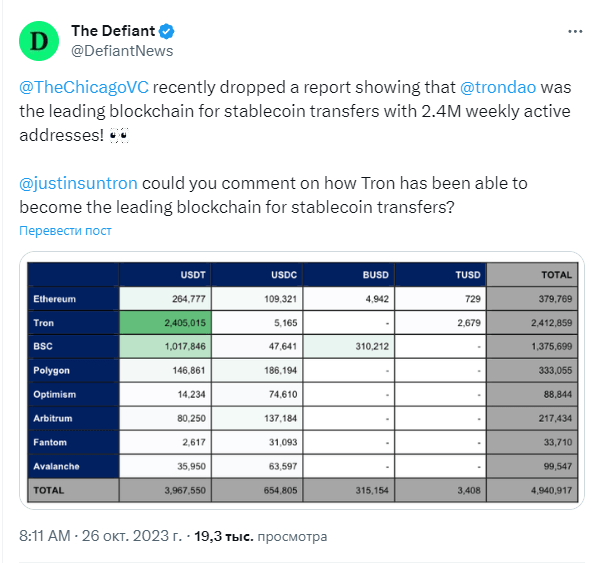Click the 8:11 AM post timestamp
This screenshot has height=563, width=601.
pyautogui.click(x=45, y=536)
